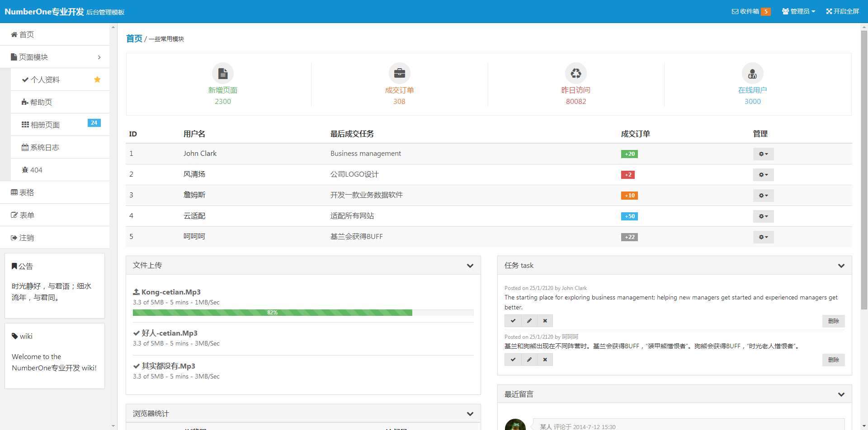Screen dimensions: 868x430
Task: Click the star icon beside 个人资料
Action: (97, 79)
